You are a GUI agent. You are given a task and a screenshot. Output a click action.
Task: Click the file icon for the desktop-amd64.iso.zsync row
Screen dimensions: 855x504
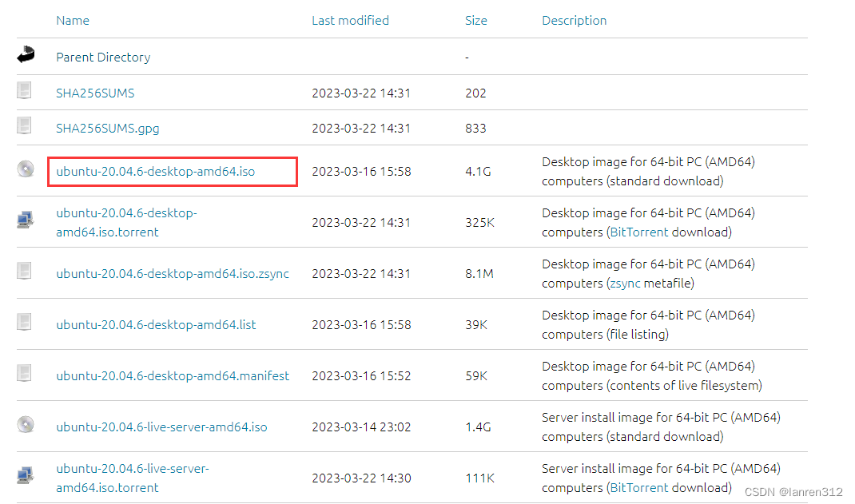pos(24,271)
